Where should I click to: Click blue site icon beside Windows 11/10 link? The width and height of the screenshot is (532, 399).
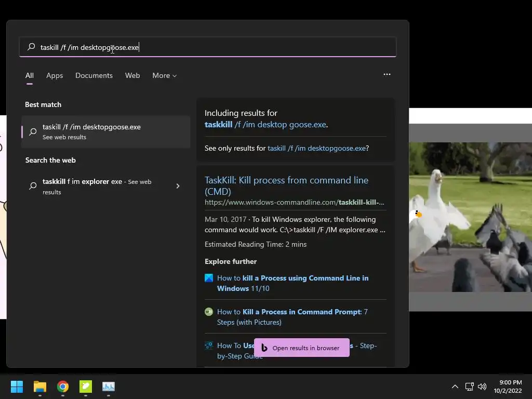pyautogui.click(x=209, y=278)
